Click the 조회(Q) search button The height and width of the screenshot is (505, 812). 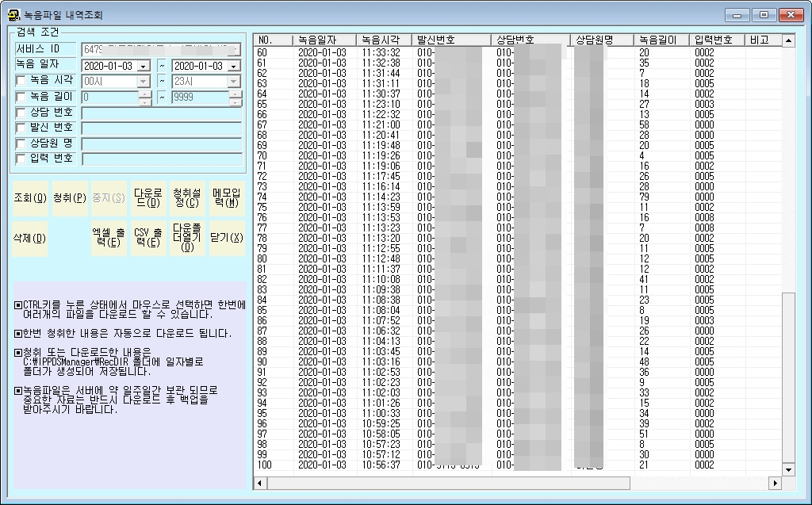30,198
